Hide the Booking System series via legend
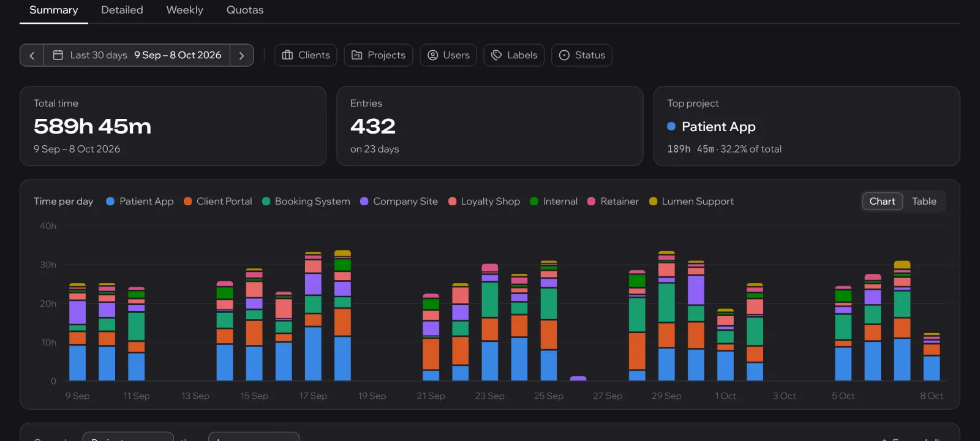 [306, 202]
